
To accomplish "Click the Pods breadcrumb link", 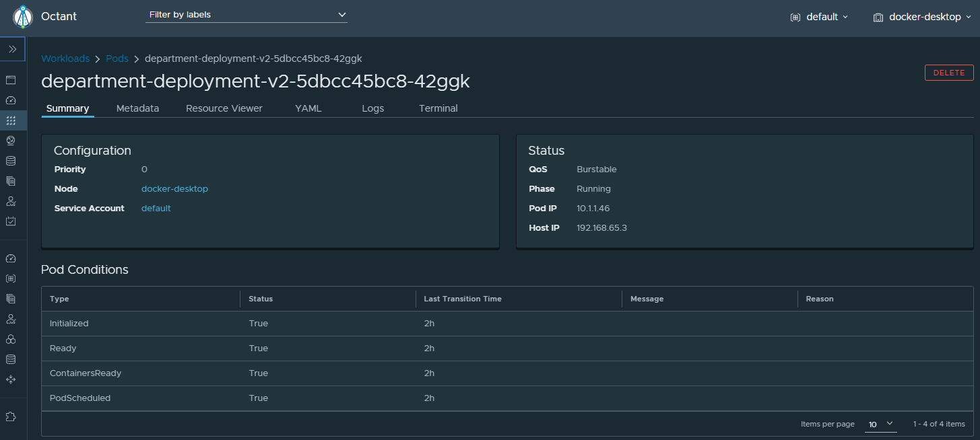I will 117,59.
